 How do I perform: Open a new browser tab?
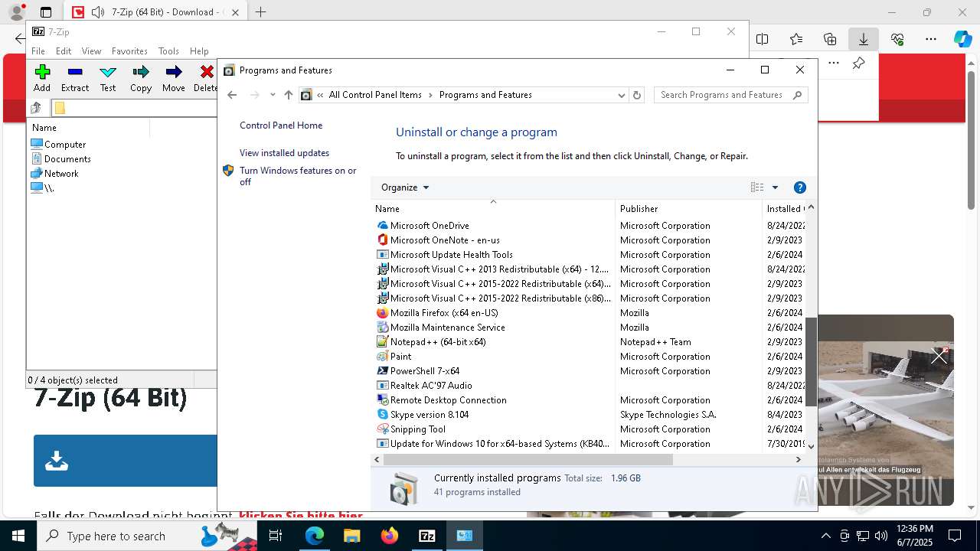261,12
